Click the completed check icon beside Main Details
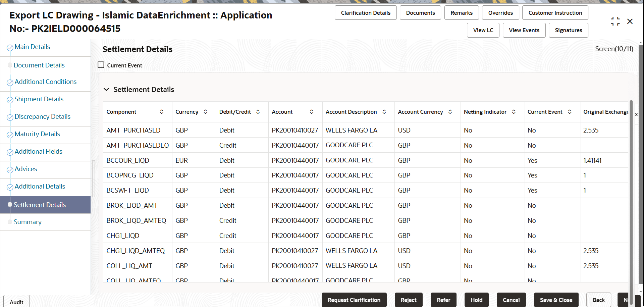The width and height of the screenshot is (644, 307). [x=10, y=47]
